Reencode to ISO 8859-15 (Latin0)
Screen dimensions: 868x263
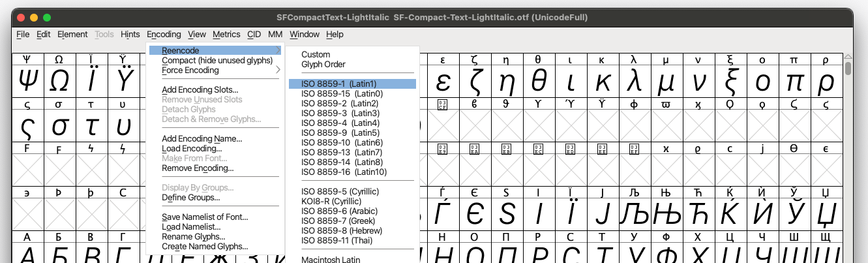(352, 93)
